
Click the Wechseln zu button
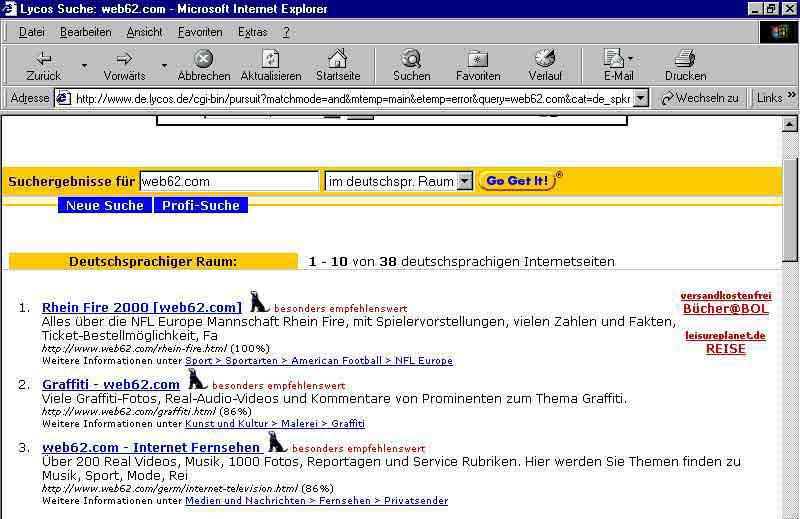pyautogui.click(x=699, y=98)
